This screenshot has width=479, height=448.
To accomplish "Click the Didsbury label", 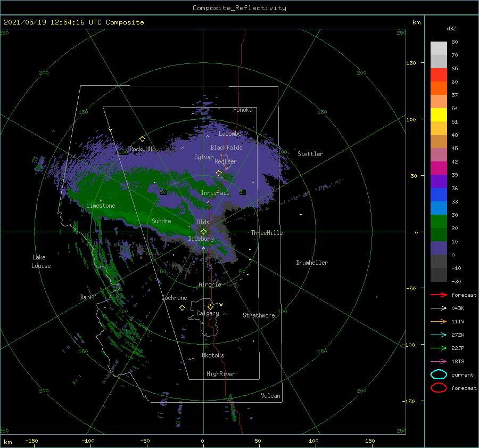I will pos(201,239).
